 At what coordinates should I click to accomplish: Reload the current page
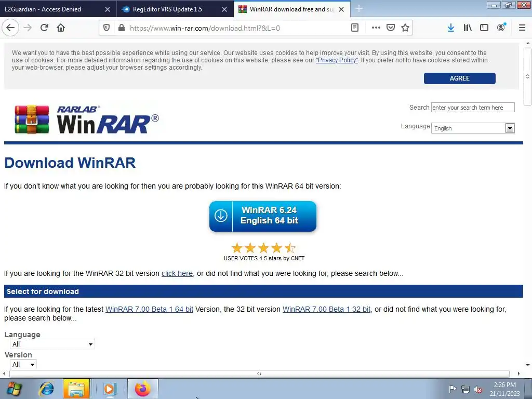tap(44, 28)
